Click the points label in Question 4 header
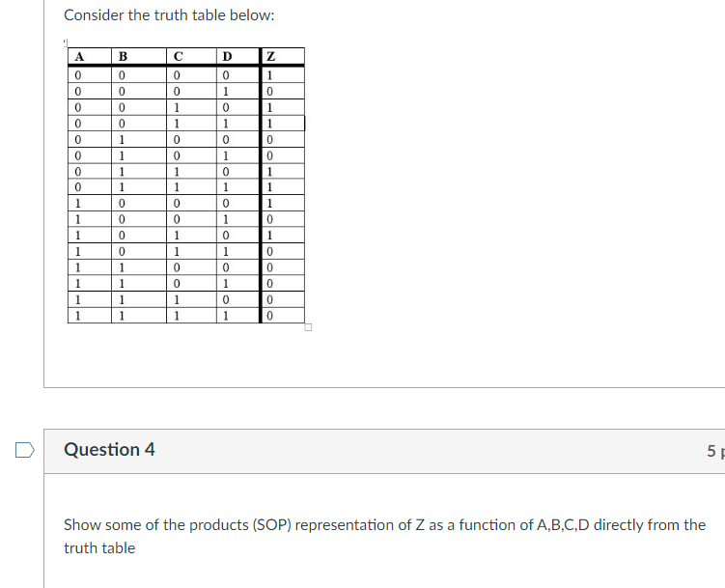Screen dimensions: 725x588 715,451
